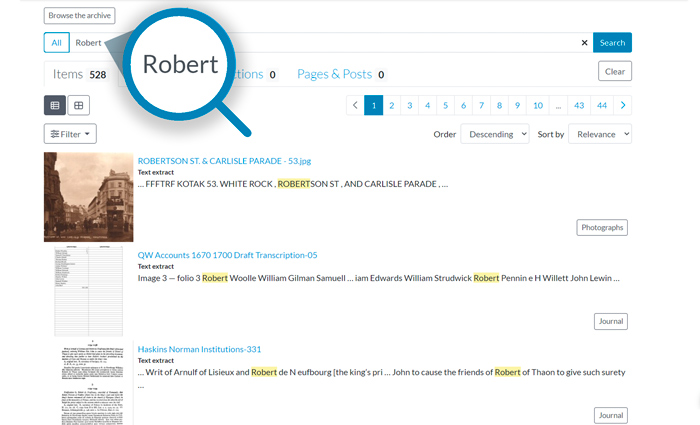Click the Robertson St. photograph thumbnail
Screen dimensions: 700x425
(88, 197)
